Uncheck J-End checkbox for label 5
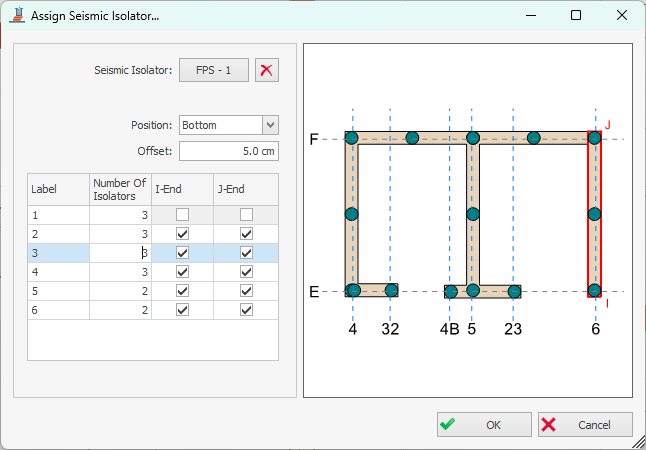This screenshot has width=646, height=450. 246,291
